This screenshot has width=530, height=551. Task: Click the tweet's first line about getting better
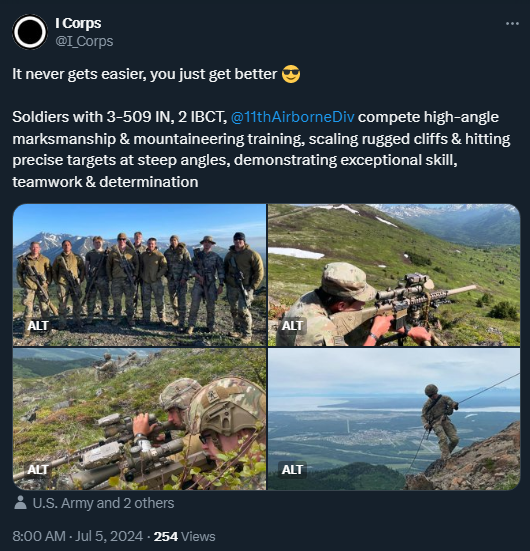coord(145,74)
